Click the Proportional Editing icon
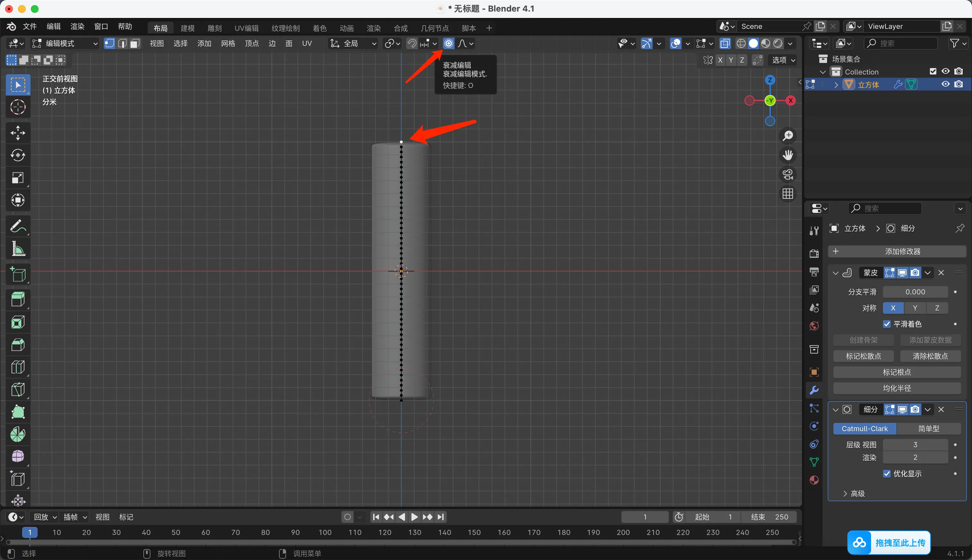This screenshot has height=560, width=972. tap(448, 43)
